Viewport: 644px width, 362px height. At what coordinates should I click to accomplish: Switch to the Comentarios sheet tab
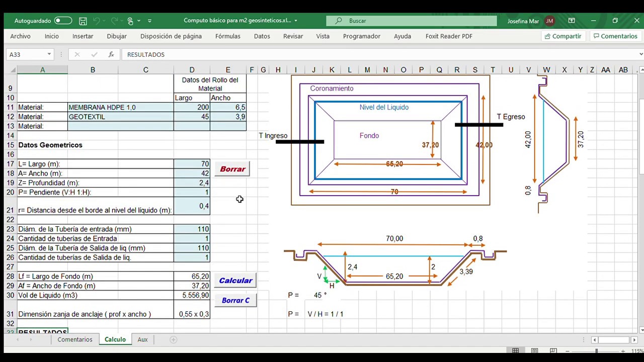(75, 339)
